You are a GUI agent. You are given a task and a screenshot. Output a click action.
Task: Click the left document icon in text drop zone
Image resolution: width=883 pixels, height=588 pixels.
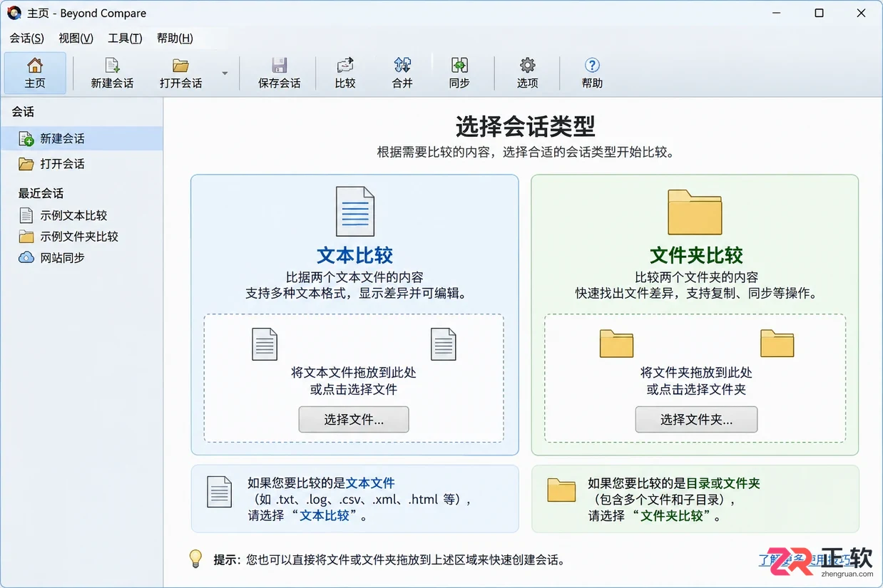point(265,344)
